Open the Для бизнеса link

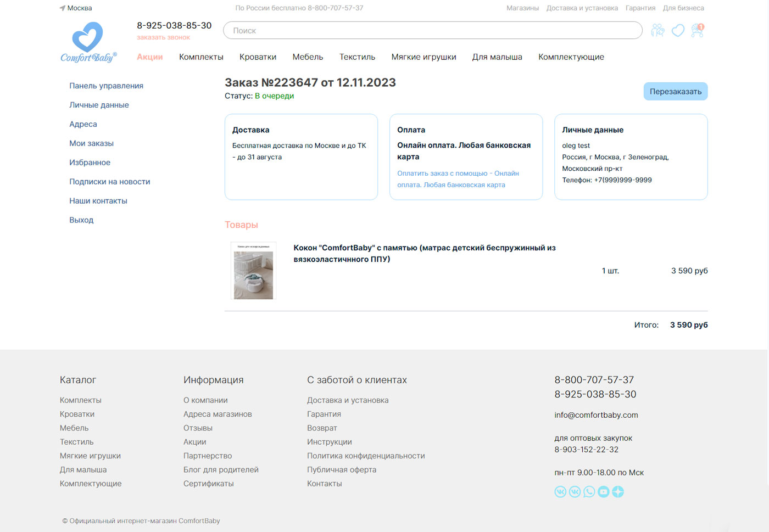(x=683, y=8)
